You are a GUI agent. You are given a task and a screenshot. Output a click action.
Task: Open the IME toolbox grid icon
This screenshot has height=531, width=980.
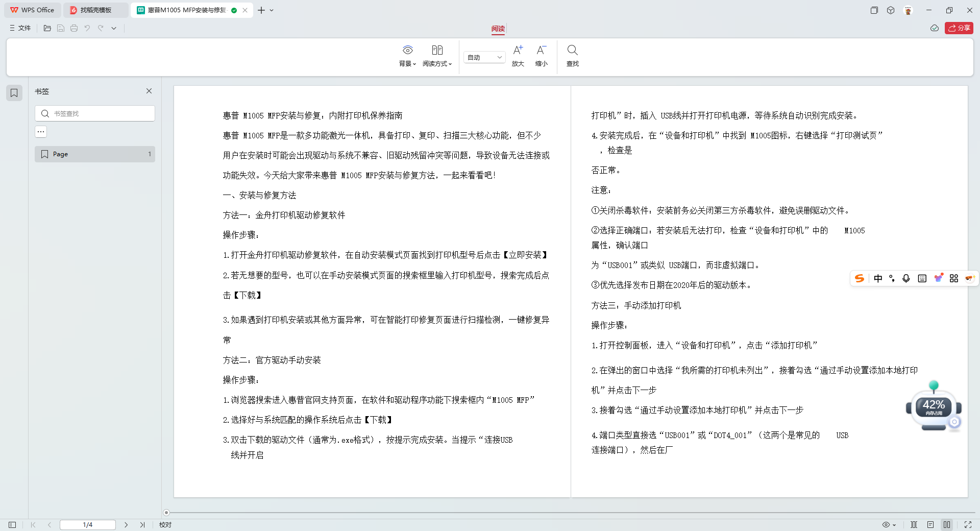pyautogui.click(x=954, y=278)
